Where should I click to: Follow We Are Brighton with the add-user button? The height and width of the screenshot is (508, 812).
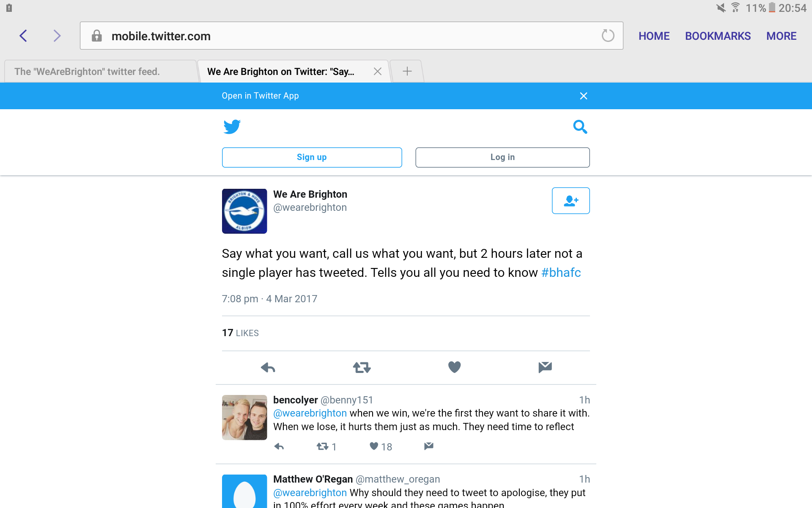point(571,201)
